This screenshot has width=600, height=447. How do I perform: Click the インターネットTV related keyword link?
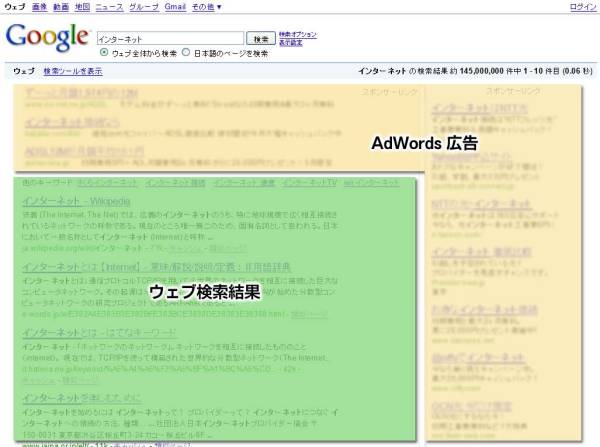[309, 183]
